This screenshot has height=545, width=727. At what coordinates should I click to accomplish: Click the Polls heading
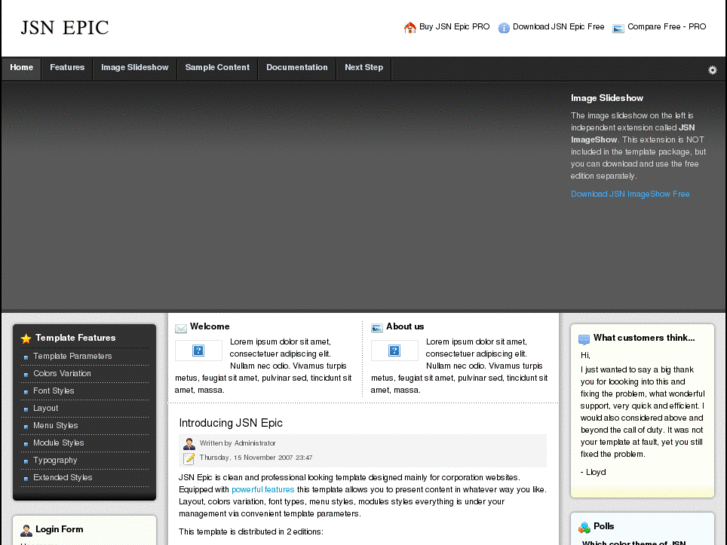tap(604, 526)
